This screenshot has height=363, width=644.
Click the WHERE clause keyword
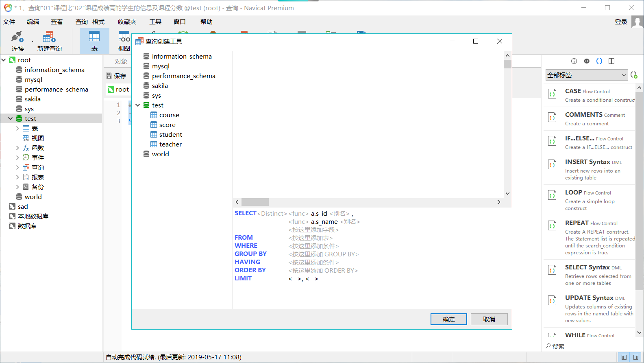(x=246, y=246)
